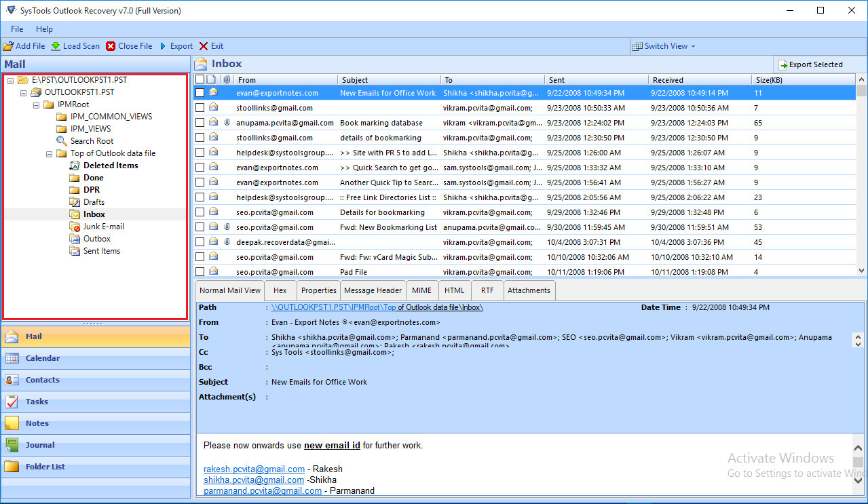
Task: Click the paperclip on anupama.pcvita@gmail.com row
Action: pos(227,123)
